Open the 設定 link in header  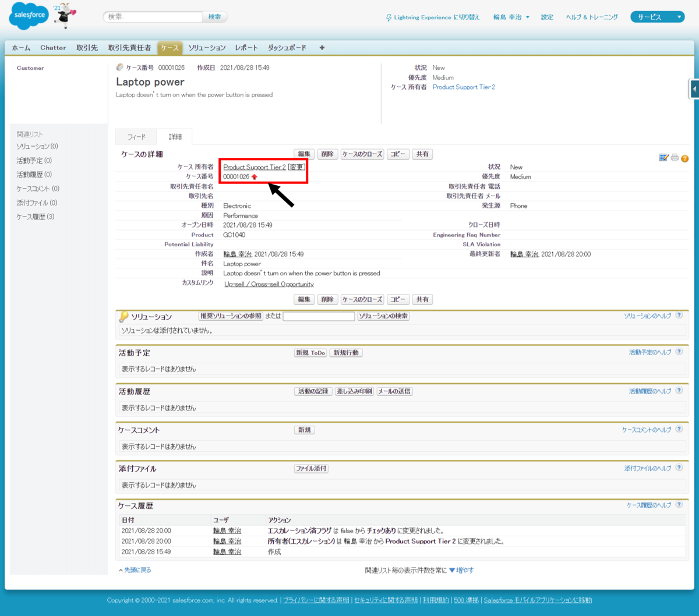pyautogui.click(x=547, y=17)
